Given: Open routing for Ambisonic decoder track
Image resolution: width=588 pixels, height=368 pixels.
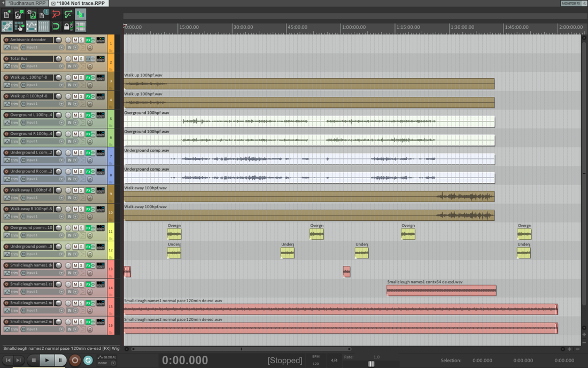Looking at the screenshot, I should coord(100,40).
